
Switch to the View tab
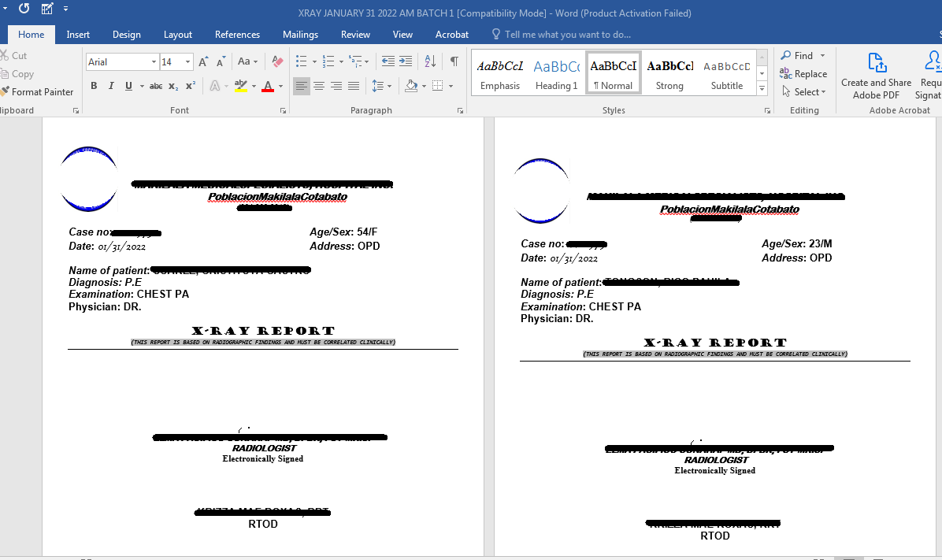tap(402, 34)
